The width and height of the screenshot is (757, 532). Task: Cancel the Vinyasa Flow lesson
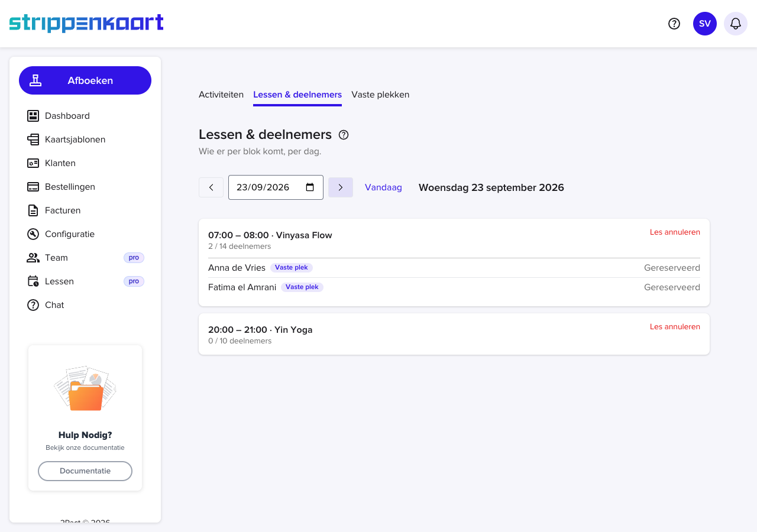click(x=675, y=232)
